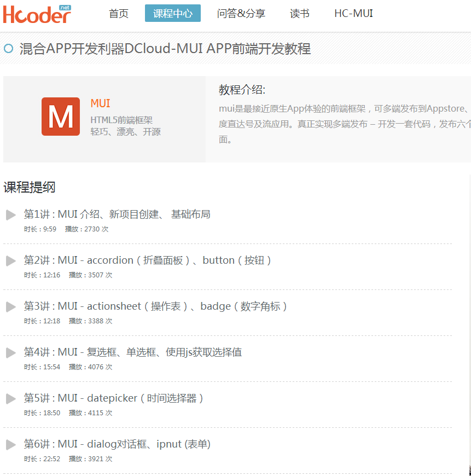The image size is (471, 476).
Task: Click the red MUI logo thumbnail
Action: [61, 117]
